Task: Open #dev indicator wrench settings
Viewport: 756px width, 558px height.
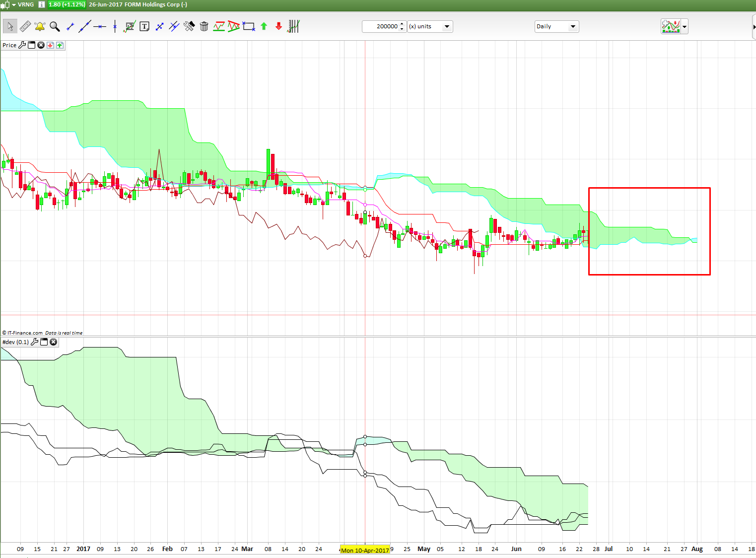Action: click(x=35, y=342)
